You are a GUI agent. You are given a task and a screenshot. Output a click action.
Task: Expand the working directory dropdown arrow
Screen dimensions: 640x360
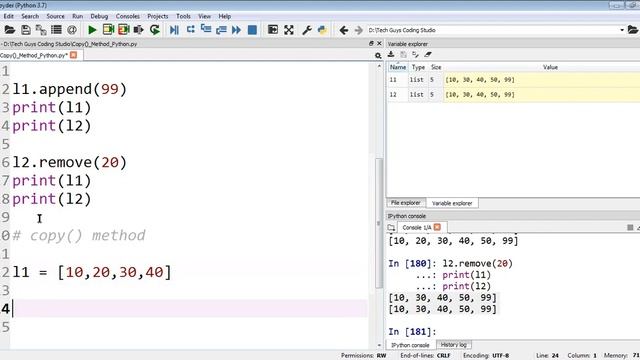tap(622, 30)
